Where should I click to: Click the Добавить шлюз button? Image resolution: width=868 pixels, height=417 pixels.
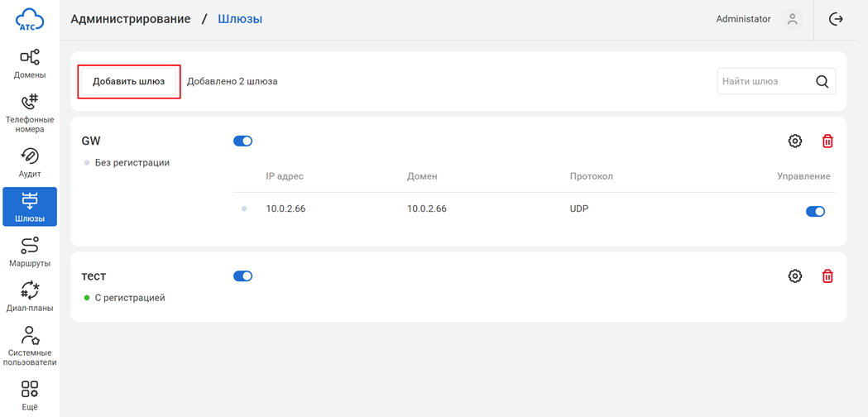(x=128, y=82)
